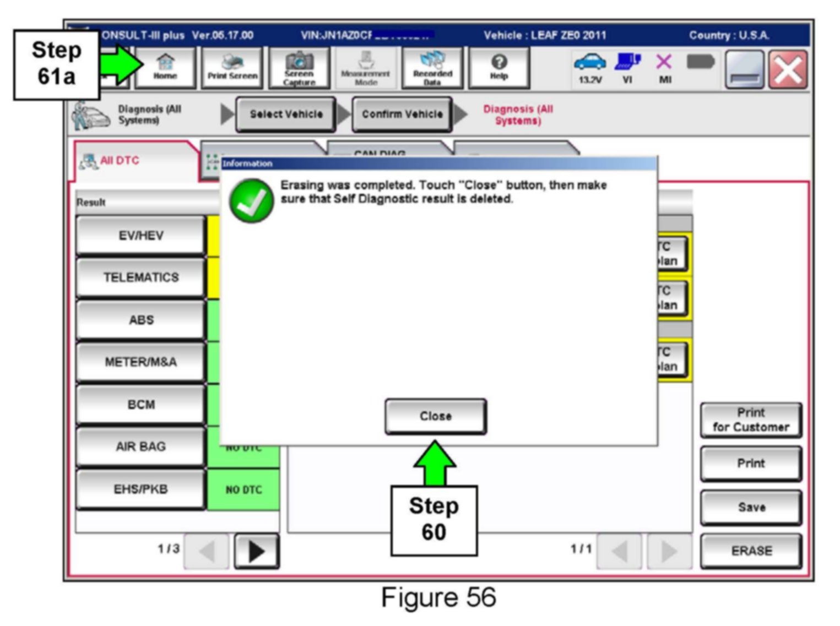Click the Confirm Vehicle step button
This screenshot has height=626, width=840.
(402, 114)
